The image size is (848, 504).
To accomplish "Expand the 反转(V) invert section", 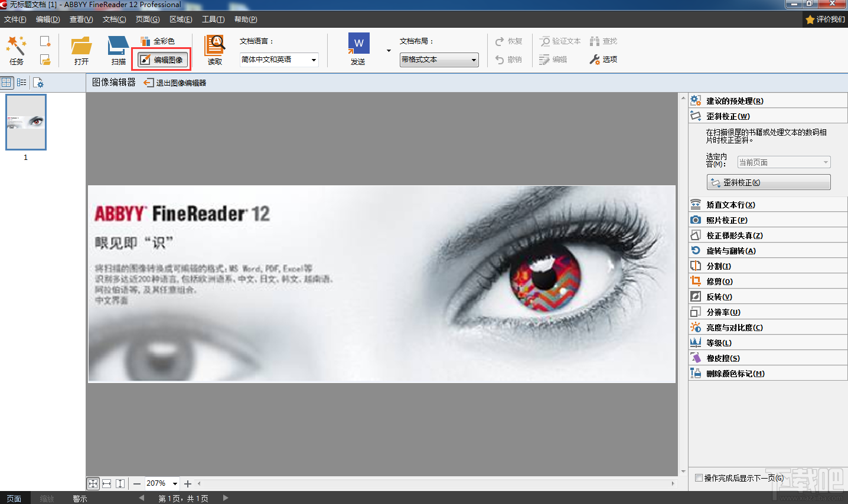I will [768, 297].
